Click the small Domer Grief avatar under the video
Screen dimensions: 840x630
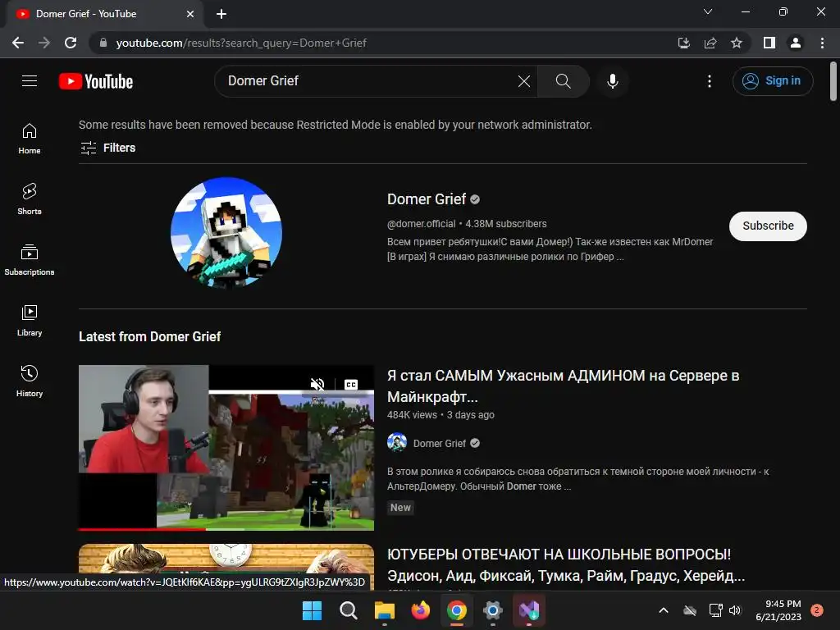(x=397, y=443)
